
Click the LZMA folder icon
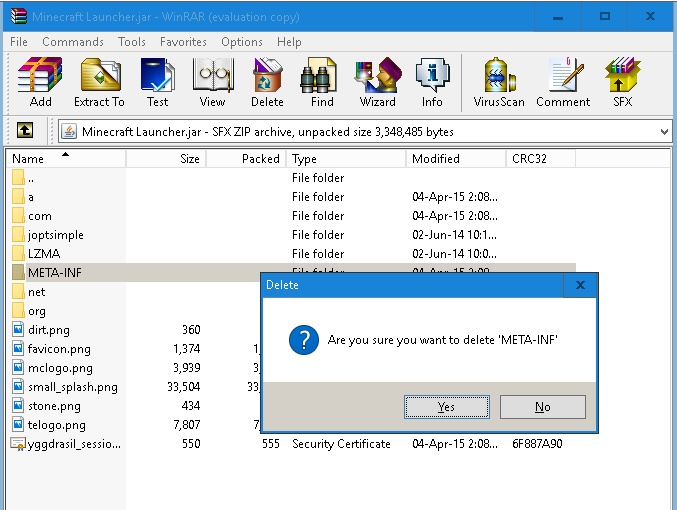[18, 253]
